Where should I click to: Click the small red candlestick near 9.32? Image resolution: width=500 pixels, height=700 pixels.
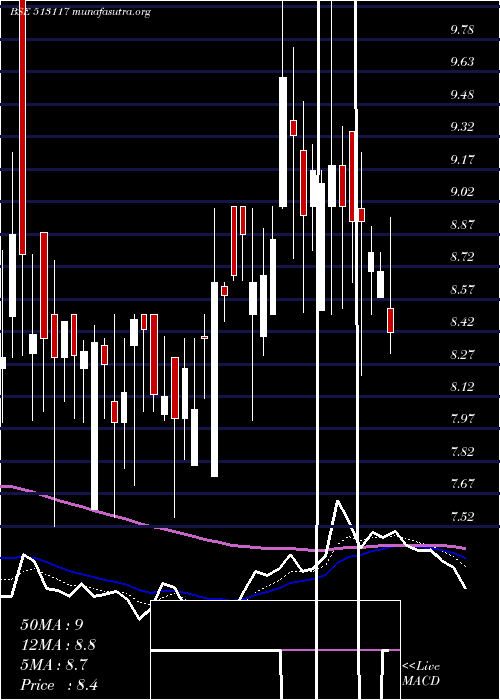(x=293, y=128)
